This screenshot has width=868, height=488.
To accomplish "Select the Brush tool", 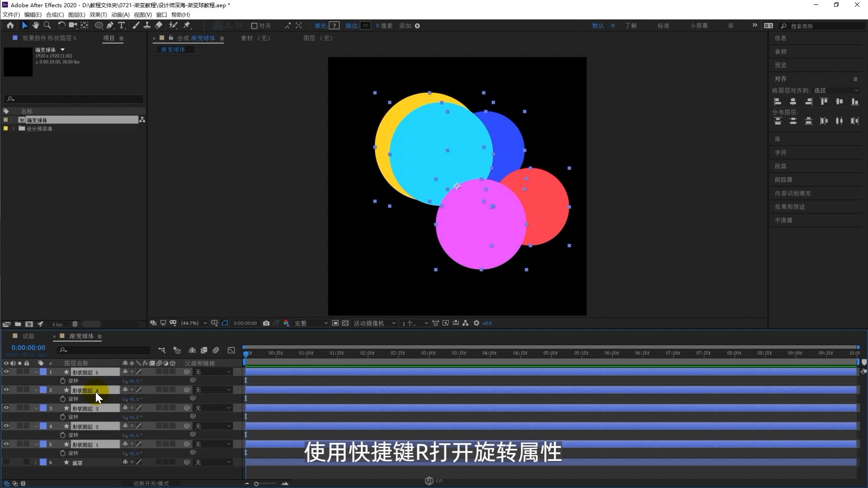I will point(136,26).
